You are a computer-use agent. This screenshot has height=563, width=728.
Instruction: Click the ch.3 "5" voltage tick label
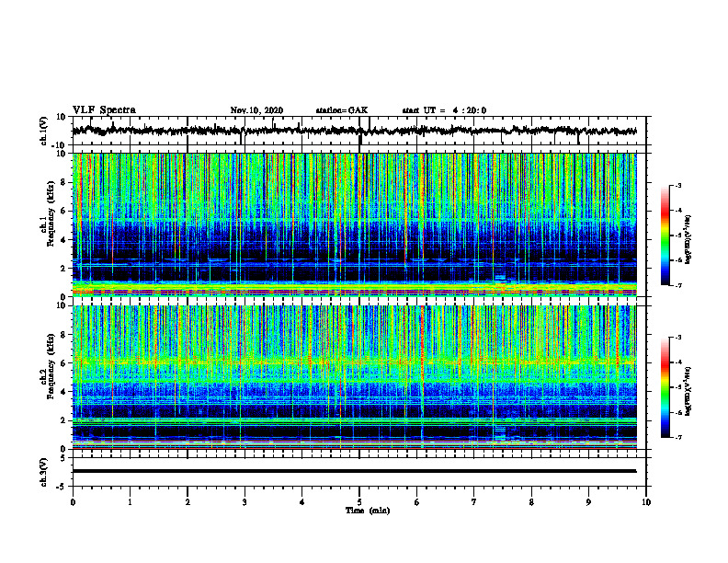pos(63,458)
